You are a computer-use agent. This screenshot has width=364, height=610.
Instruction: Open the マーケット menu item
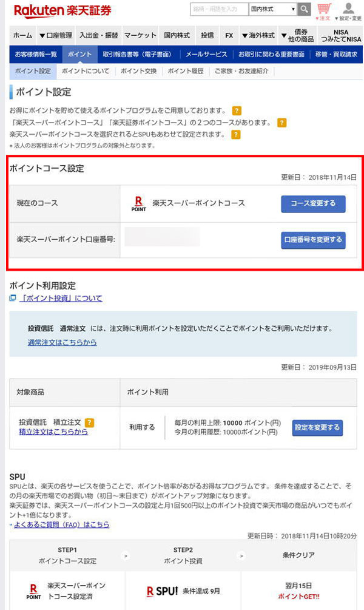tap(140, 36)
